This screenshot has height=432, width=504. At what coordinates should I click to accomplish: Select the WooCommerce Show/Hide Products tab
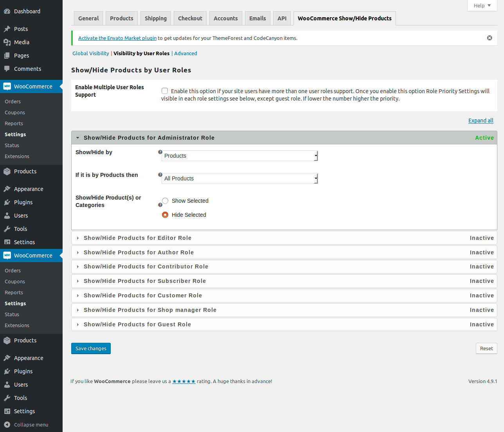(345, 18)
